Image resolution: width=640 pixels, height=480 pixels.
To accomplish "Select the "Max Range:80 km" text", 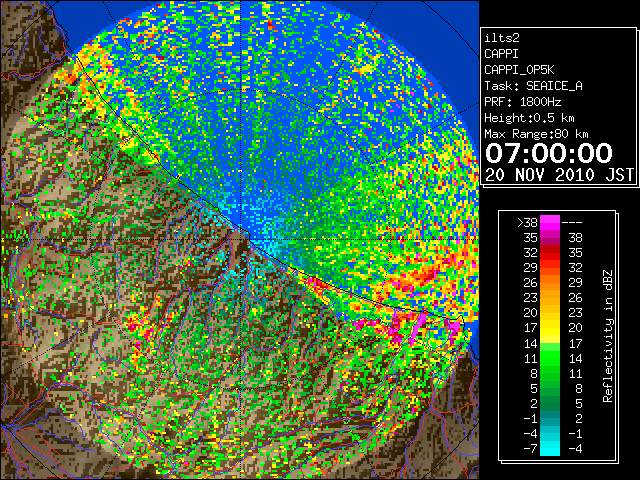I will click(x=536, y=134).
